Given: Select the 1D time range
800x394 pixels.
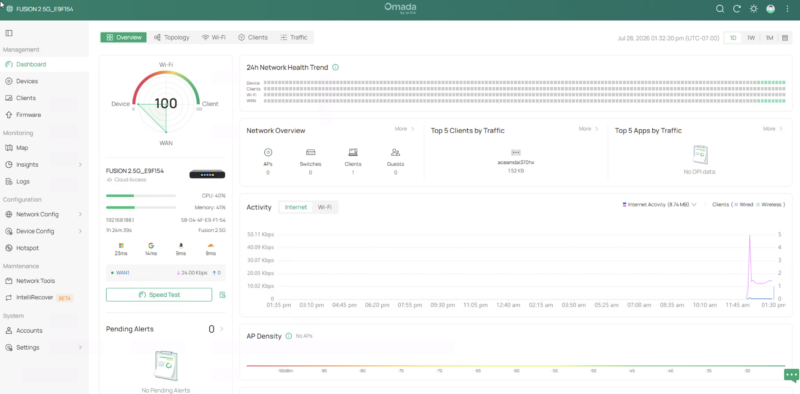Looking at the screenshot, I should coord(733,38).
